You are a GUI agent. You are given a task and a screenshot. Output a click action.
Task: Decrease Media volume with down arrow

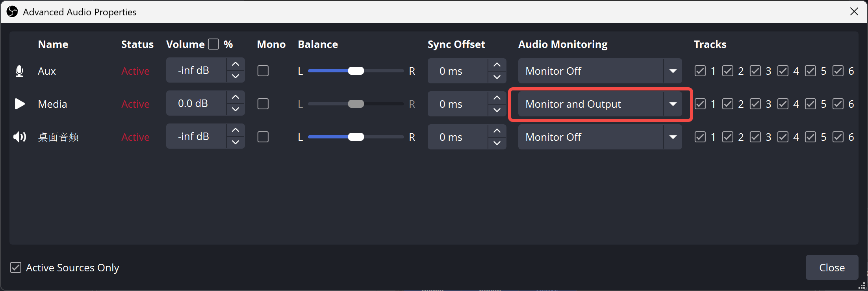click(236, 109)
